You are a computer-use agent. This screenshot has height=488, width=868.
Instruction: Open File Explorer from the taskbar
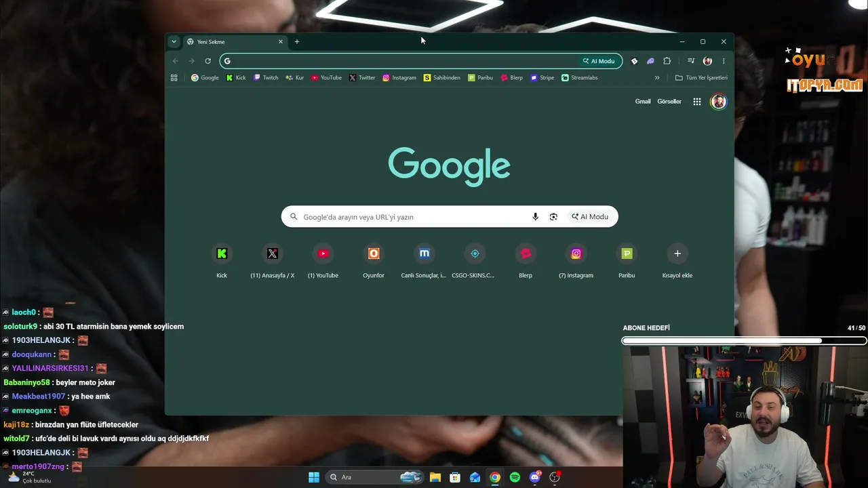pos(435,477)
